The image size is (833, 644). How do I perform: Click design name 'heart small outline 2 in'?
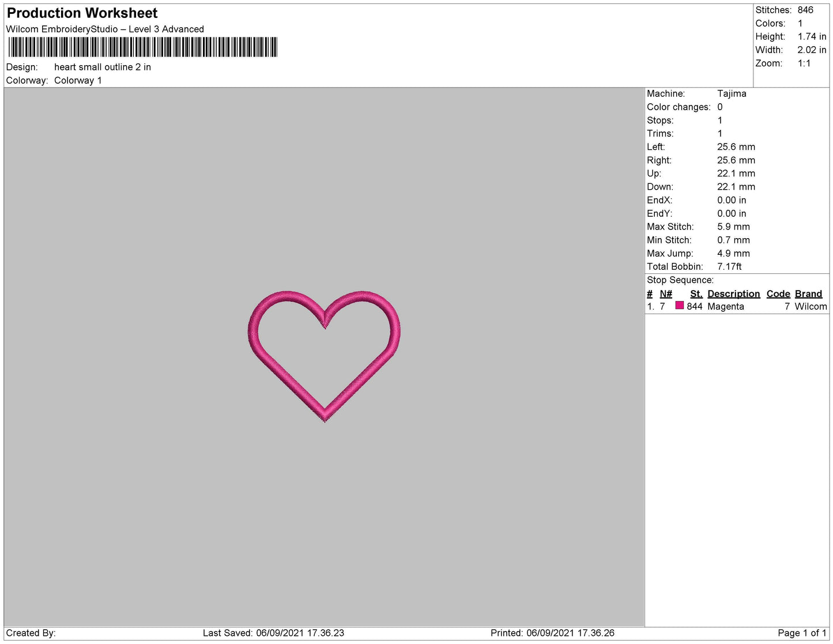[103, 67]
